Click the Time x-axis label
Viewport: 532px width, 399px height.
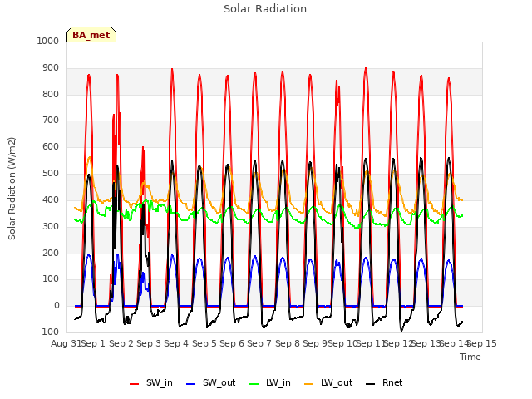[470, 357]
